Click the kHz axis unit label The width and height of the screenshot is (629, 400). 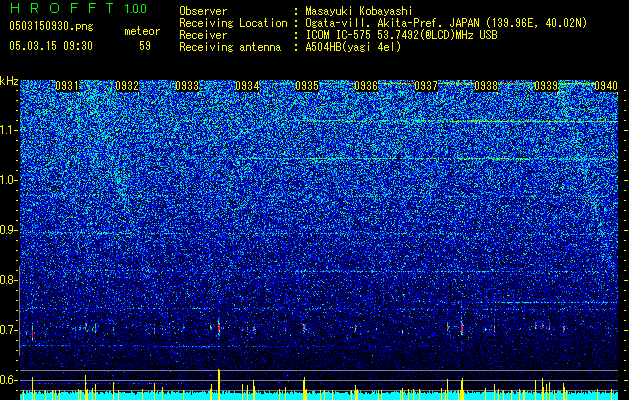pyautogui.click(x=9, y=81)
